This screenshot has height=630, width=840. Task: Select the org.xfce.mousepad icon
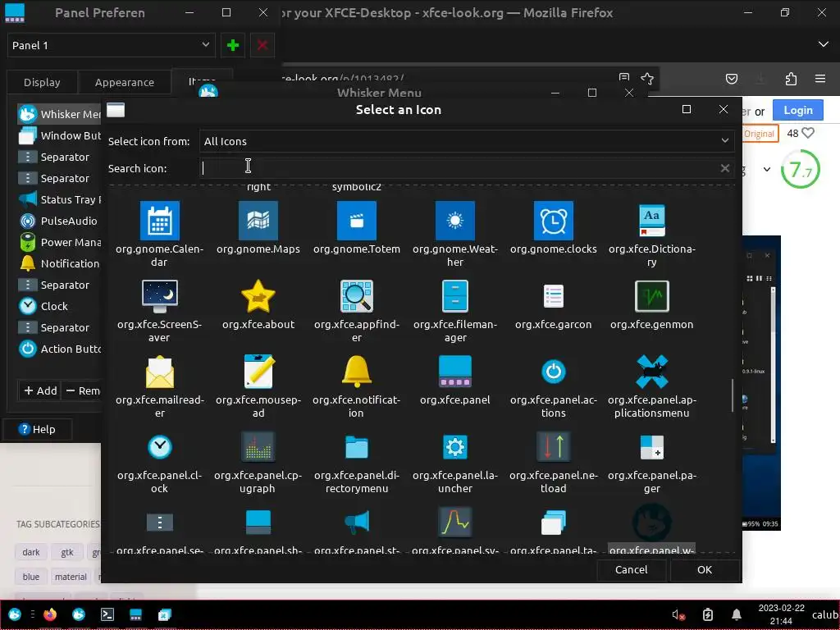(x=258, y=372)
